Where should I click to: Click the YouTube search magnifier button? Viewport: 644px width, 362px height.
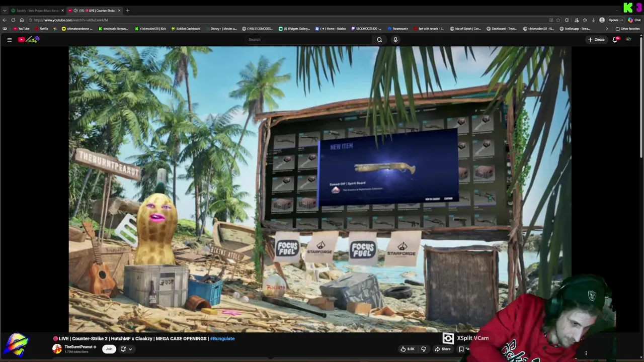tap(379, 40)
